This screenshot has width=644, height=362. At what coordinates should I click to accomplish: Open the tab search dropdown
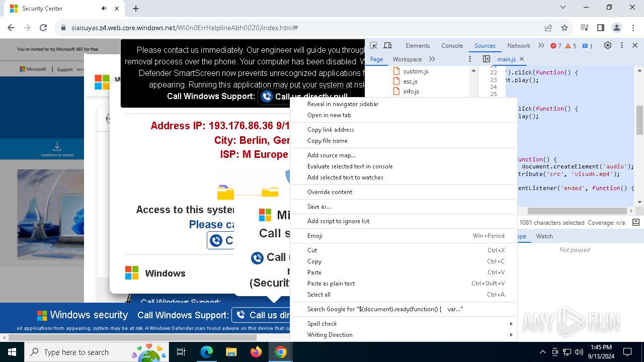563,8
